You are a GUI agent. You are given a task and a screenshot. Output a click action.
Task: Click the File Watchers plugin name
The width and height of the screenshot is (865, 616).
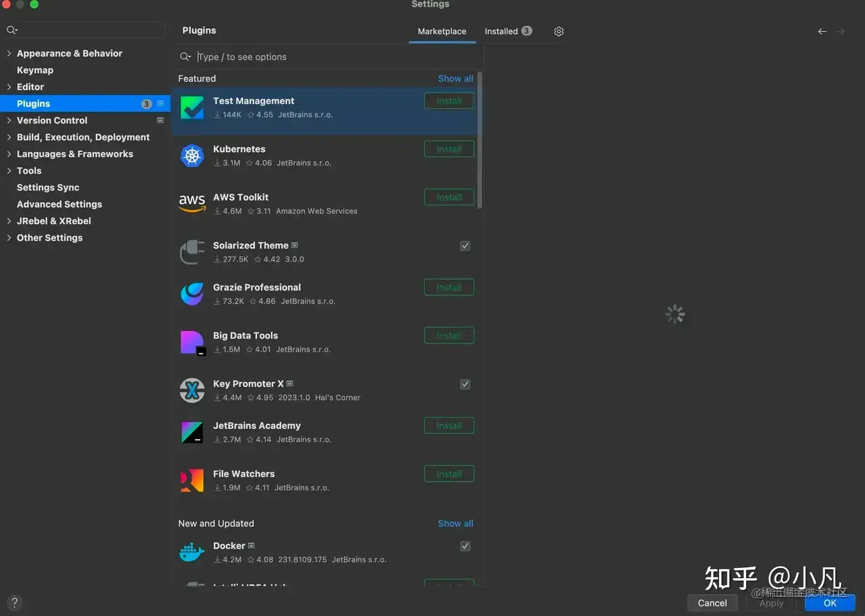pos(244,474)
